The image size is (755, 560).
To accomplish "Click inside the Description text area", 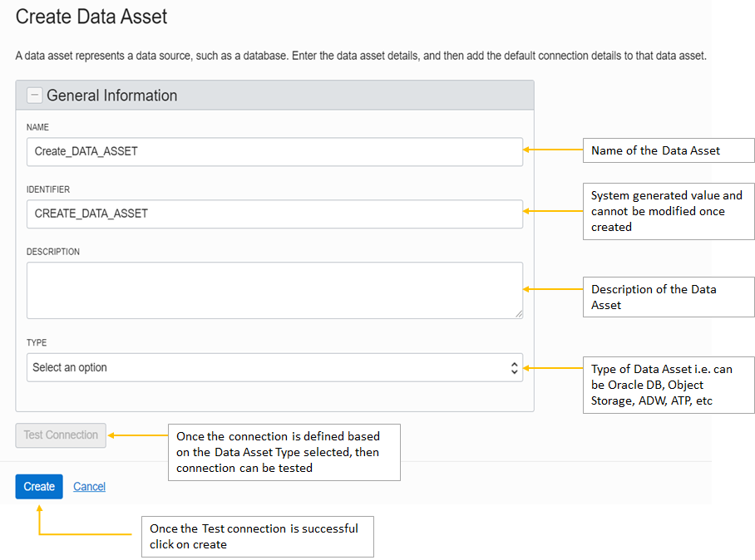I will pyautogui.click(x=274, y=290).
